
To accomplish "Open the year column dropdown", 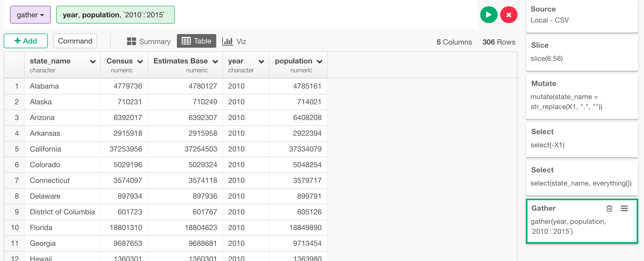I will point(261,61).
